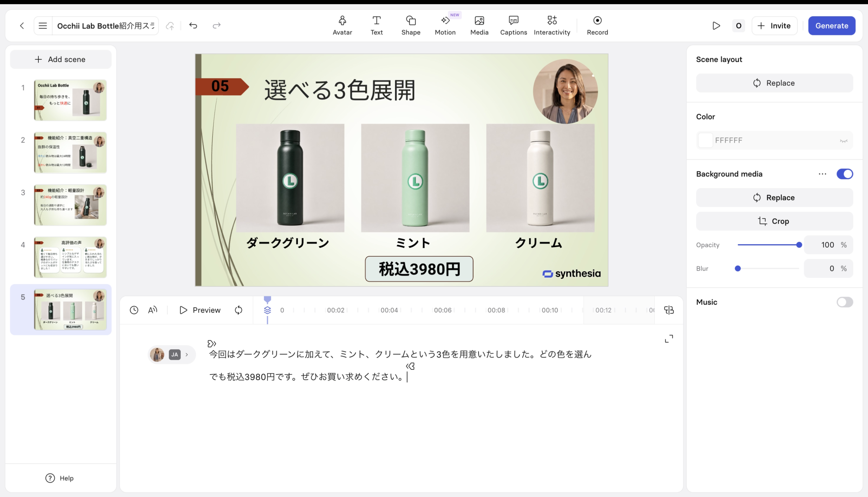
Task: Replace the scene layout
Action: tap(774, 83)
